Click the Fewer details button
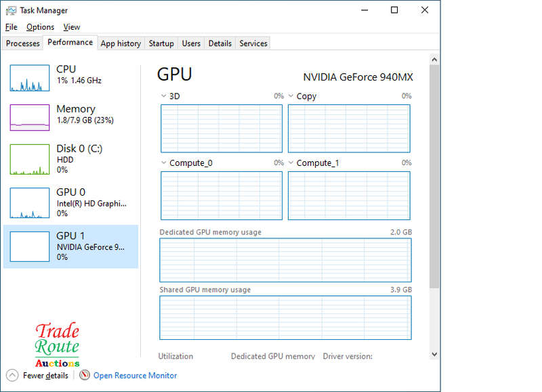This screenshot has width=542, height=392. tap(37, 376)
